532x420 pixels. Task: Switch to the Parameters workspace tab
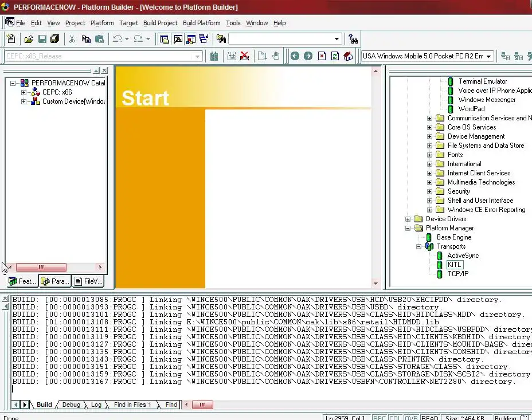pyautogui.click(x=55, y=281)
